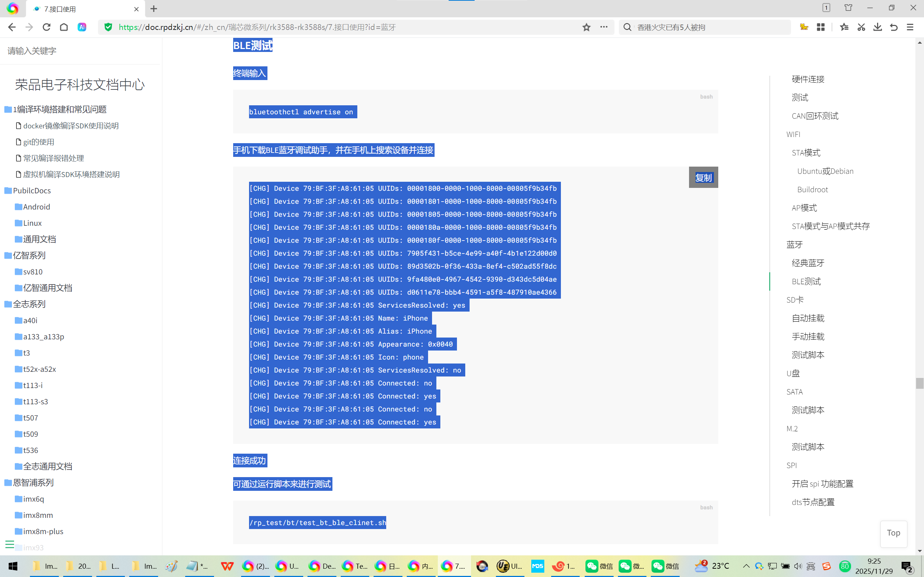The width and height of the screenshot is (924, 577).
Task: Open the extensions grid icon
Action: tap(821, 27)
